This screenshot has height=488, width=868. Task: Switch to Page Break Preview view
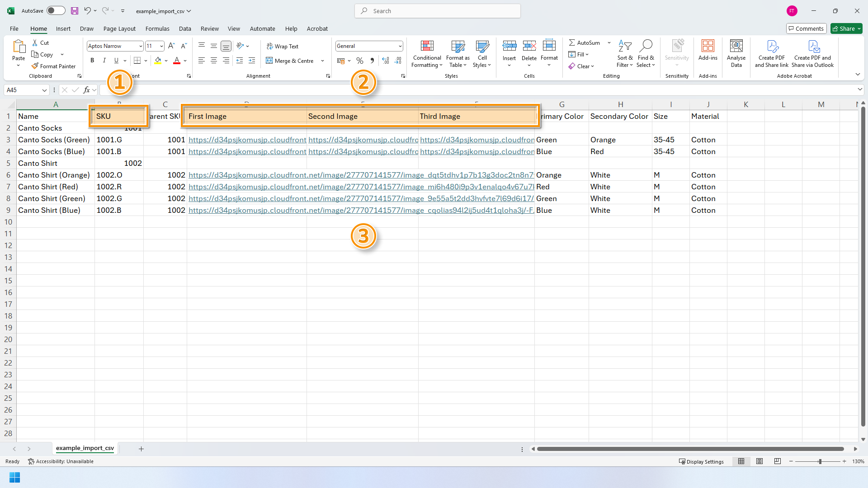pos(777,461)
